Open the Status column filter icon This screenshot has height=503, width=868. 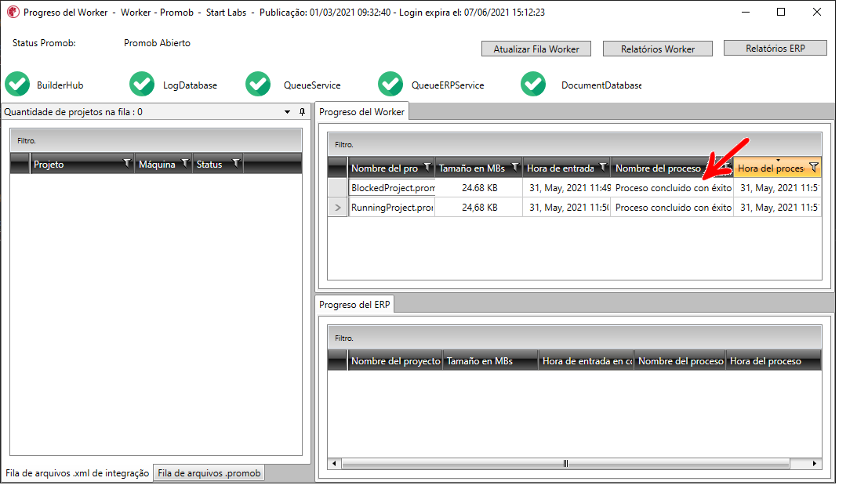[x=235, y=164]
